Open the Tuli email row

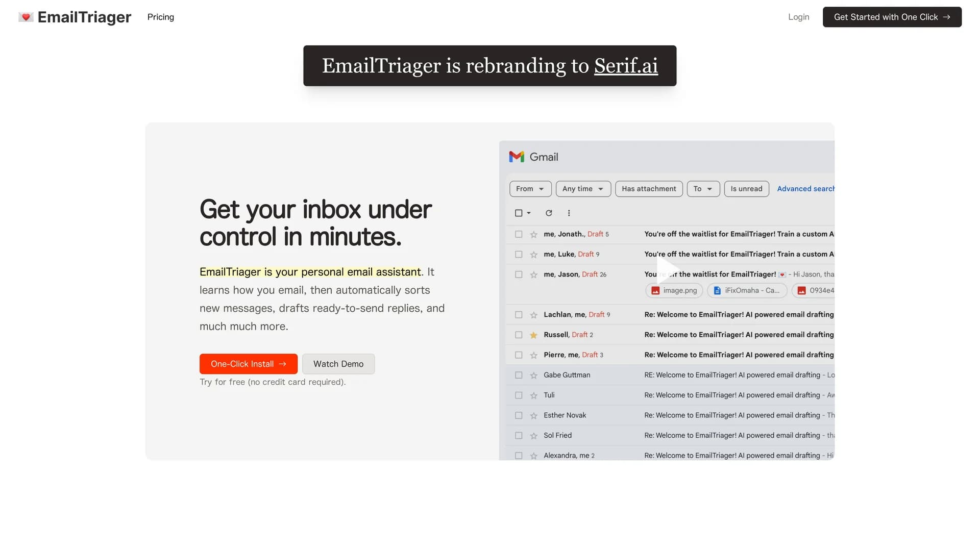pyautogui.click(x=670, y=395)
